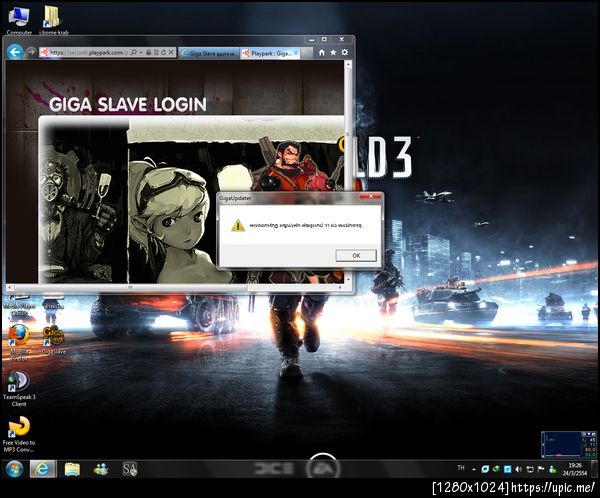Click the horizontal scrollbar left arrow
The width and height of the screenshot is (600, 498).
[x=10, y=287]
